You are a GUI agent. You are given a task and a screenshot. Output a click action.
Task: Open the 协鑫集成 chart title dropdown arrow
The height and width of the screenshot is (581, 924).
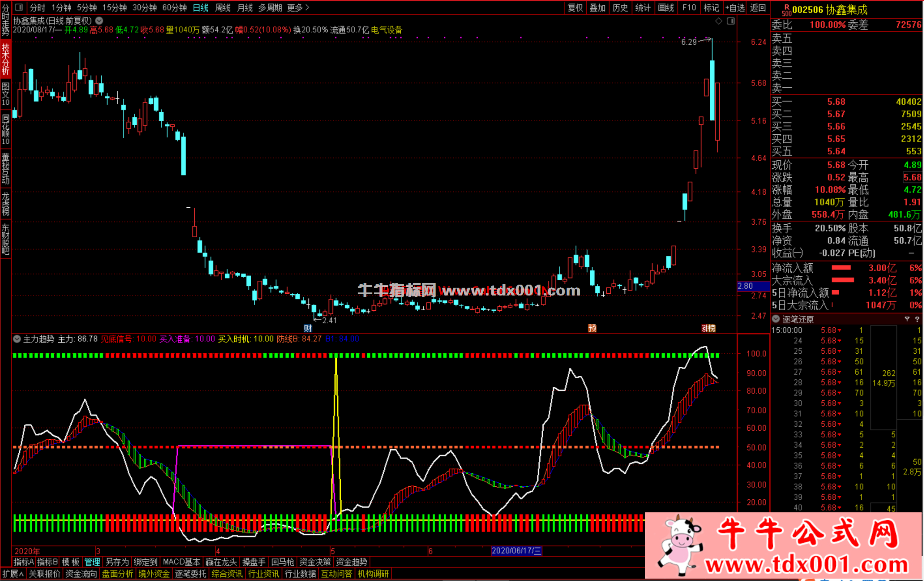tap(99, 20)
